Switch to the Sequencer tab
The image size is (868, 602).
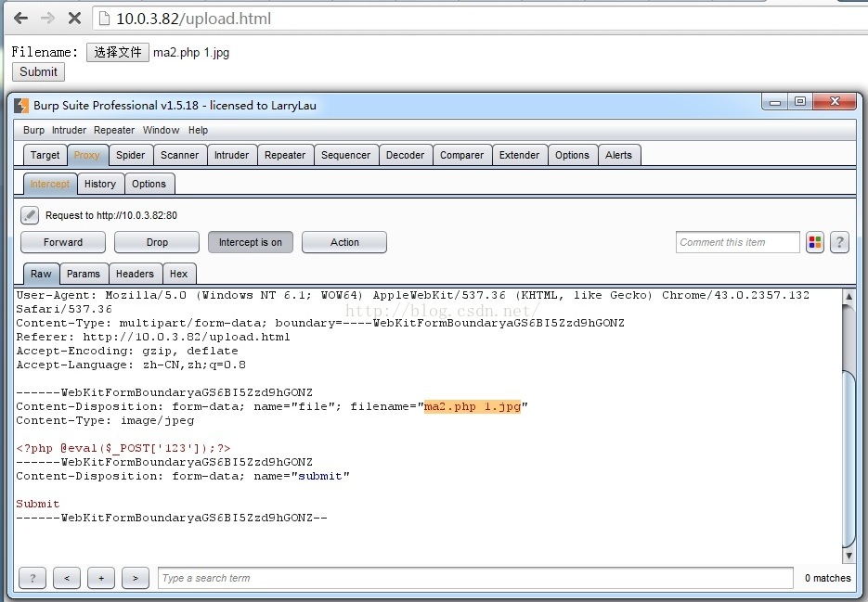[x=346, y=156]
